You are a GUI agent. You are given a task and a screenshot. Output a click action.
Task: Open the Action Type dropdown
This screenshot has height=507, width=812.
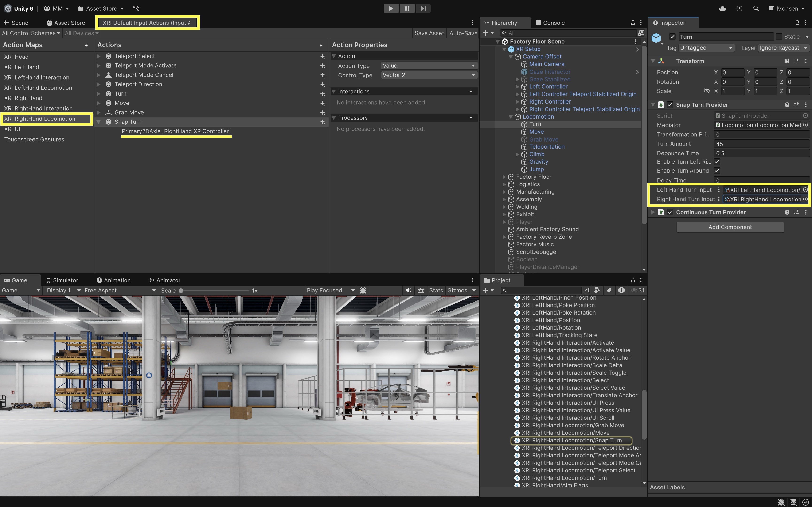[x=429, y=66]
